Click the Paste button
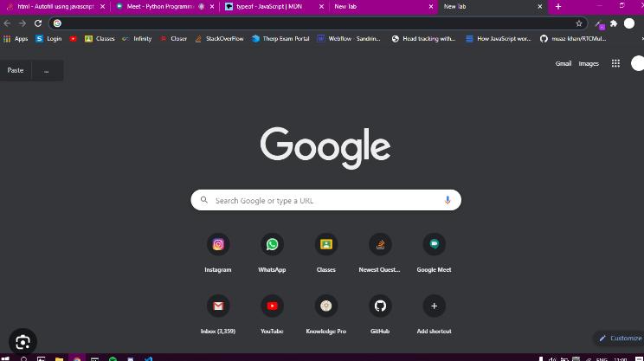The image size is (644, 361). click(16, 70)
